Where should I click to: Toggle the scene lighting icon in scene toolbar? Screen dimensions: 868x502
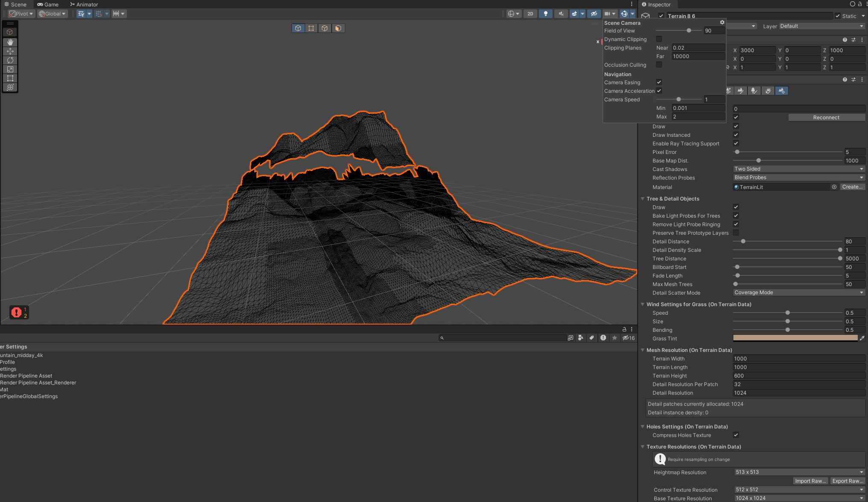click(x=546, y=14)
